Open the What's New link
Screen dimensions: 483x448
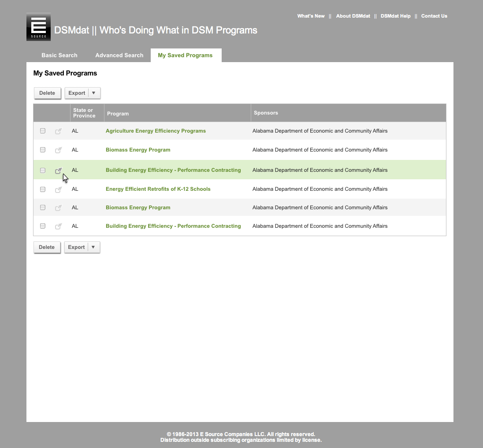click(x=311, y=16)
